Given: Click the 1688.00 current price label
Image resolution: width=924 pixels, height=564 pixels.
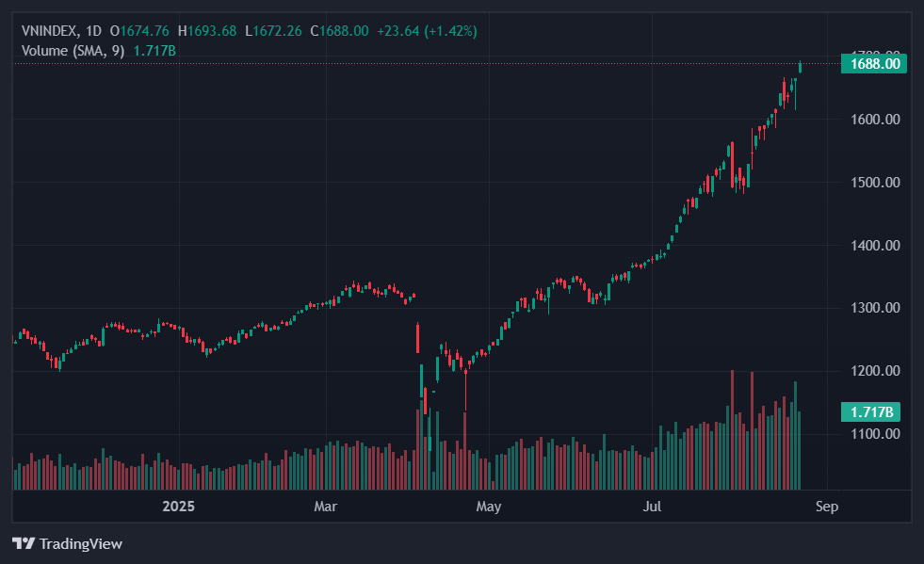Looking at the screenshot, I should 874,64.
